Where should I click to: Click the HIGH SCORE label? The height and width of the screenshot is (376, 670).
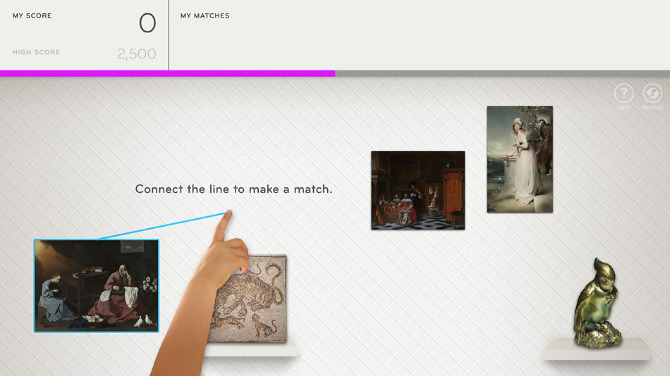point(36,52)
